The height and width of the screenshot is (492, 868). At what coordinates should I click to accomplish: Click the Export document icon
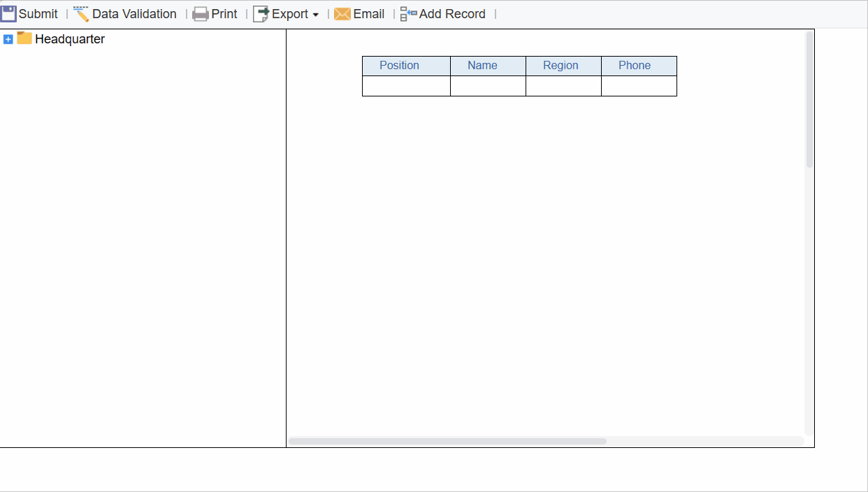point(261,13)
